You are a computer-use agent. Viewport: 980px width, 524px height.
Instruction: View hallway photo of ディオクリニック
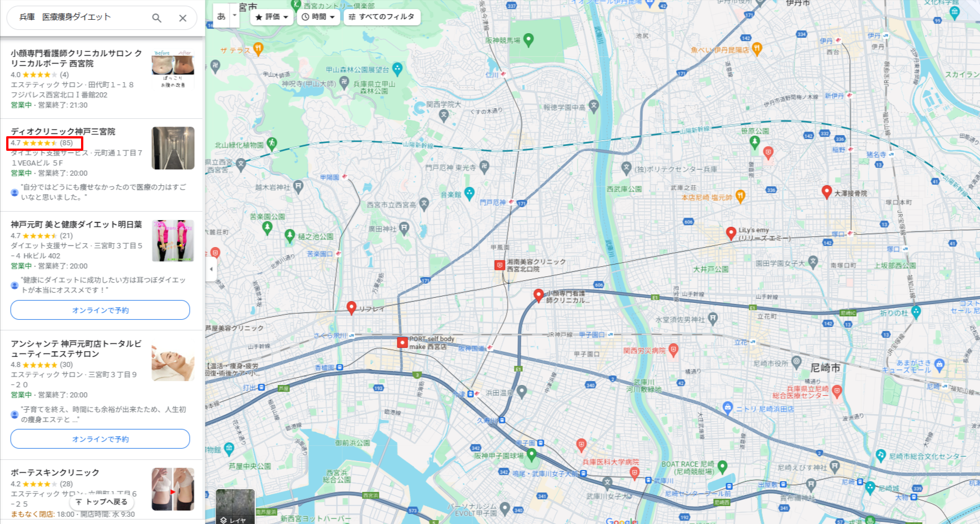[173, 148]
